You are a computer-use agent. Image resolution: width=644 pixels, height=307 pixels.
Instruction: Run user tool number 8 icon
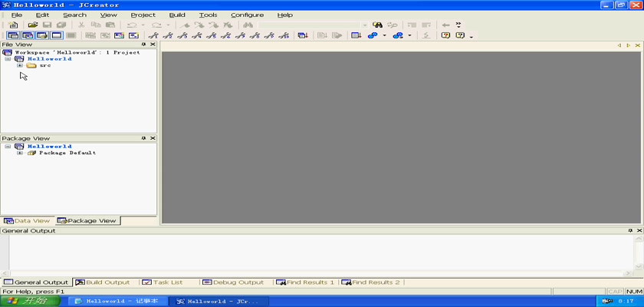(x=255, y=36)
